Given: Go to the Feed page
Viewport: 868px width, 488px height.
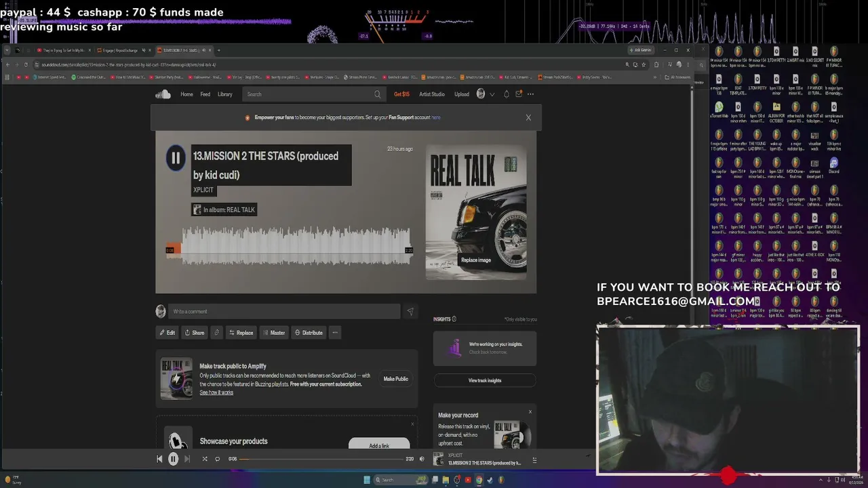Looking at the screenshot, I should click(205, 94).
